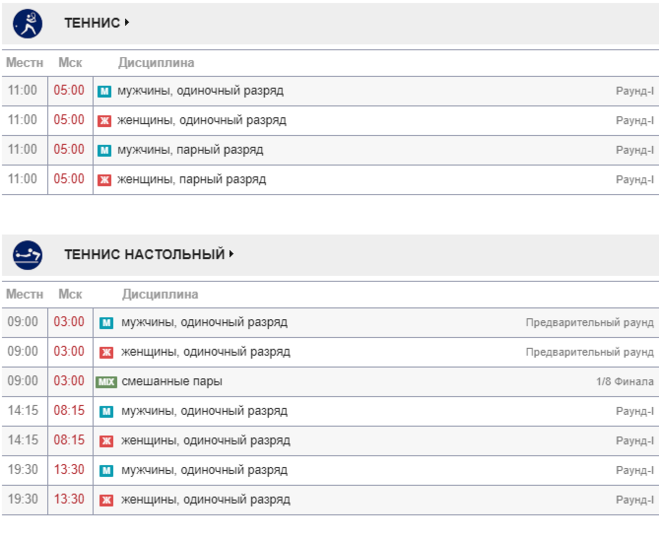
Task: Click the MIX badge beside смешанные пары
Action: coord(106,382)
